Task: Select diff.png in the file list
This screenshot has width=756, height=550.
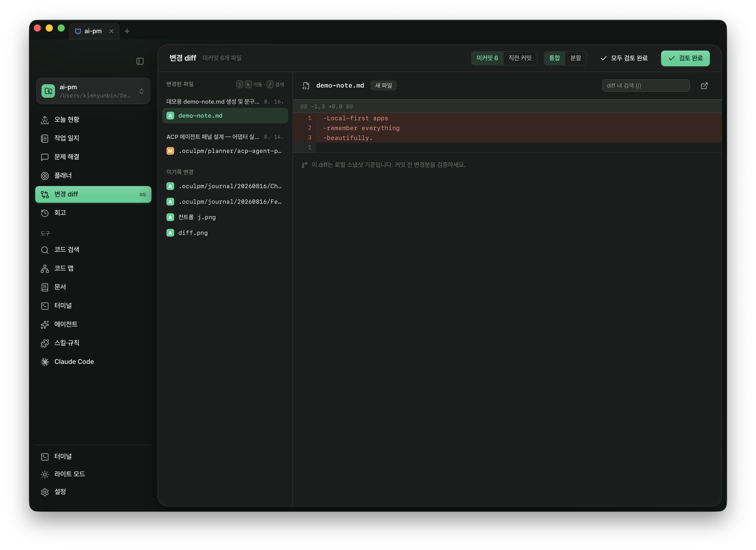Action: [x=225, y=233]
